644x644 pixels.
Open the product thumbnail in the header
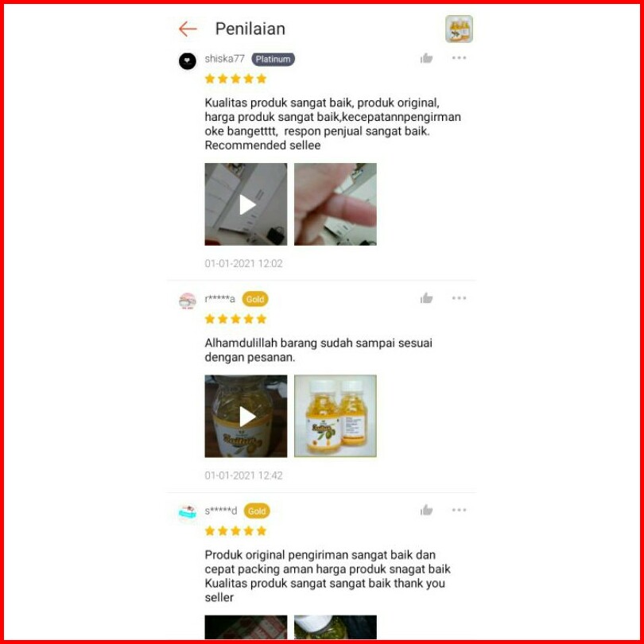click(459, 29)
